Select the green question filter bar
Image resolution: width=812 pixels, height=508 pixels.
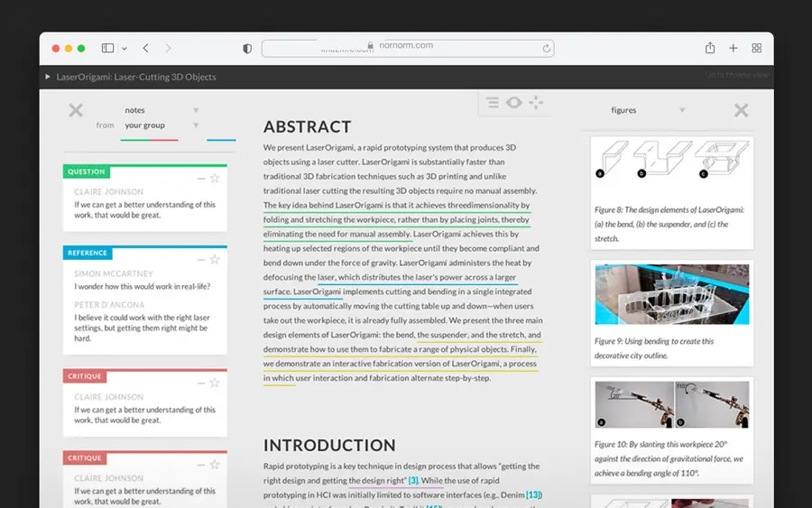(x=134, y=140)
